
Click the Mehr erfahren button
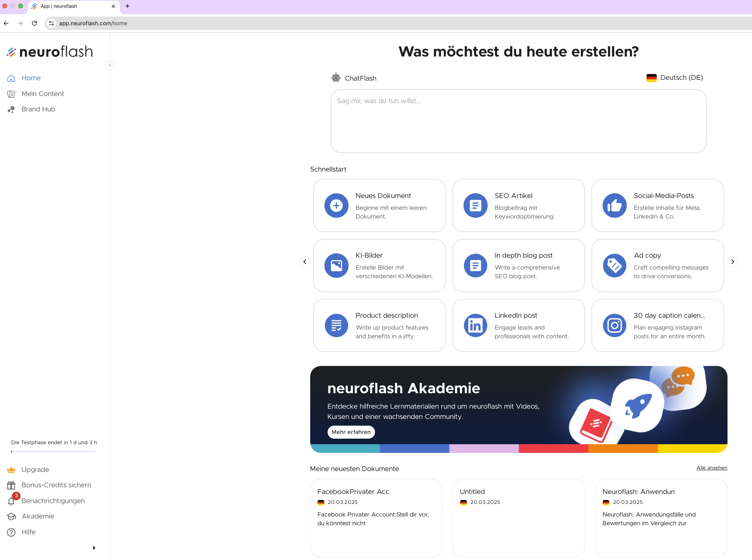pyautogui.click(x=351, y=432)
